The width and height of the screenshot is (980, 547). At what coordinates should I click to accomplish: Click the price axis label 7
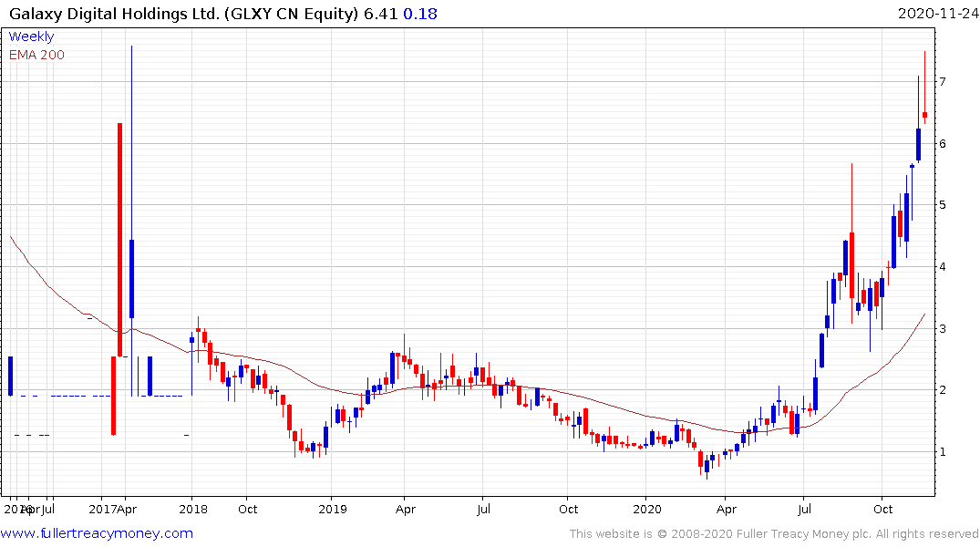click(942, 82)
